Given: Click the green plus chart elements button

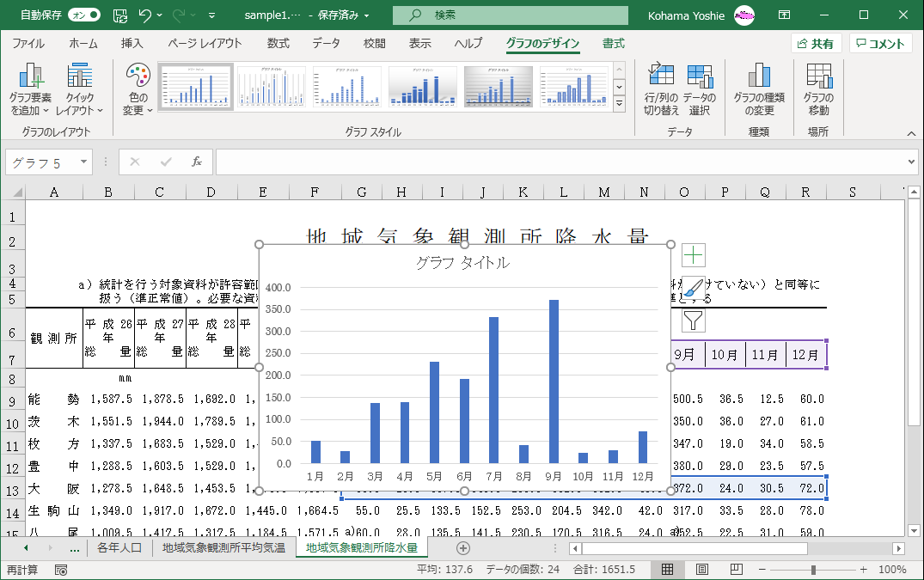Looking at the screenshot, I should pos(694,254).
